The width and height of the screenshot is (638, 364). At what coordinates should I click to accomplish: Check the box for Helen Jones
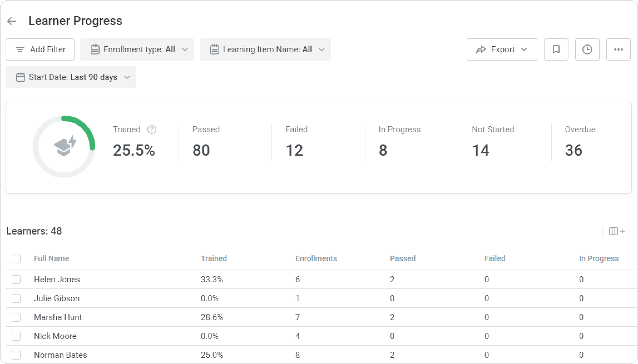click(x=16, y=279)
